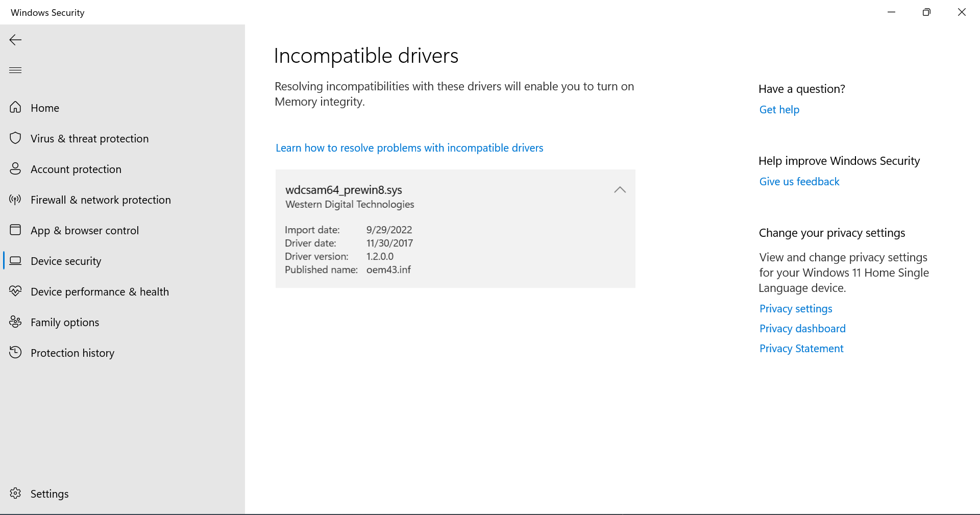Select Device security in the sidebar
Viewport: 980px width, 515px height.
pyautogui.click(x=65, y=261)
